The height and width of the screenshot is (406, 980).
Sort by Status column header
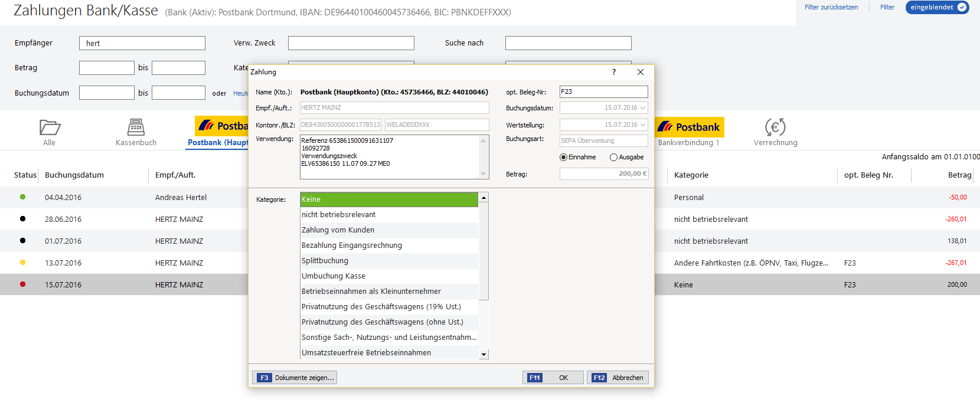(25, 175)
